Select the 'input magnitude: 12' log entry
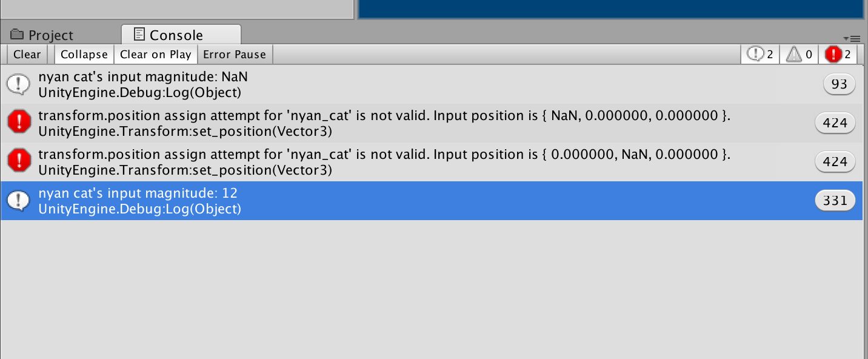This screenshot has height=359, width=868. (x=432, y=201)
